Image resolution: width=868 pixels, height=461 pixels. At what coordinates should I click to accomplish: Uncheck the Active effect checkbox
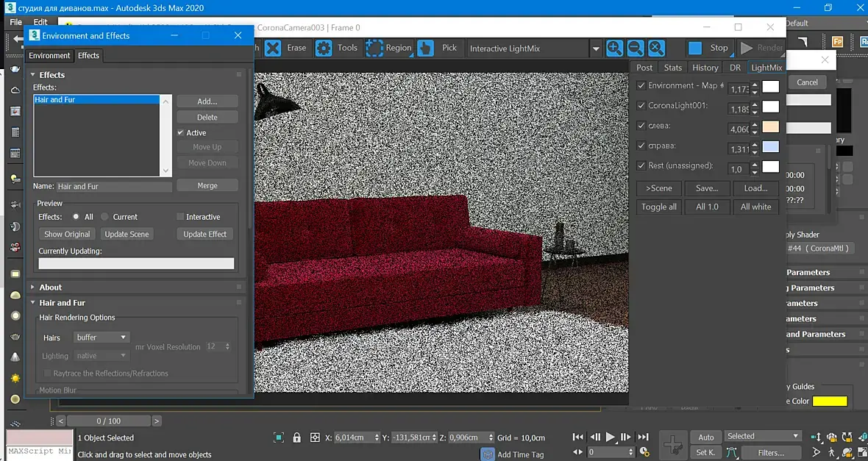pyautogui.click(x=180, y=133)
